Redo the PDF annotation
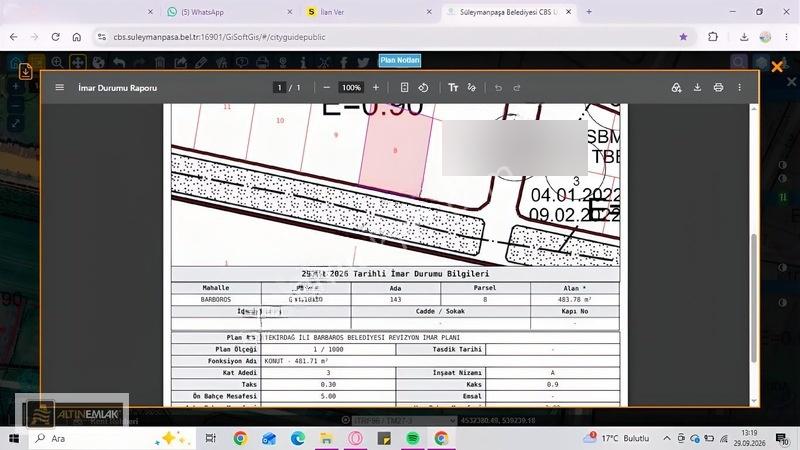This screenshot has width=800, height=450. (x=516, y=88)
